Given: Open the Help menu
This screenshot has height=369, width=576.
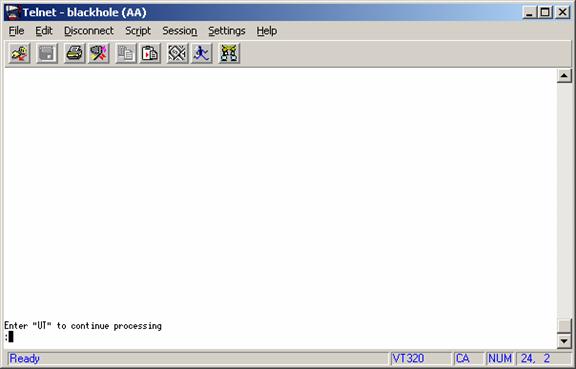Looking at the screenshot, I should (267, 31).
